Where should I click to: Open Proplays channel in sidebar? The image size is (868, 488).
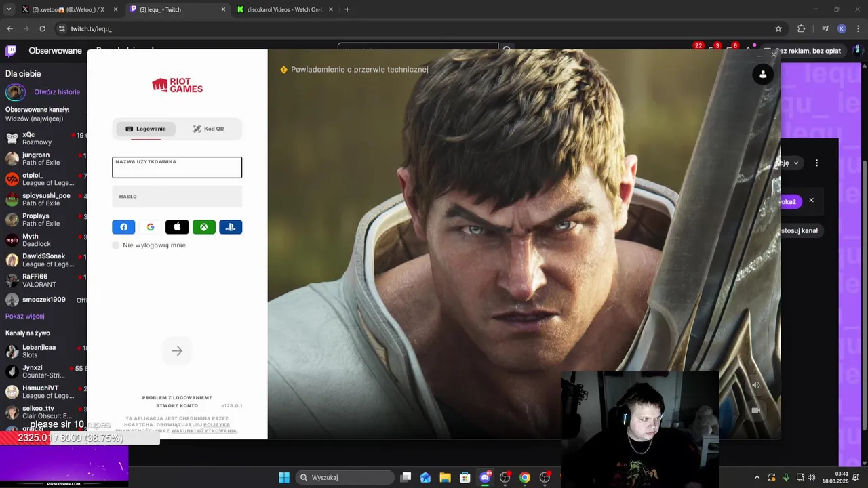(44, 220)
